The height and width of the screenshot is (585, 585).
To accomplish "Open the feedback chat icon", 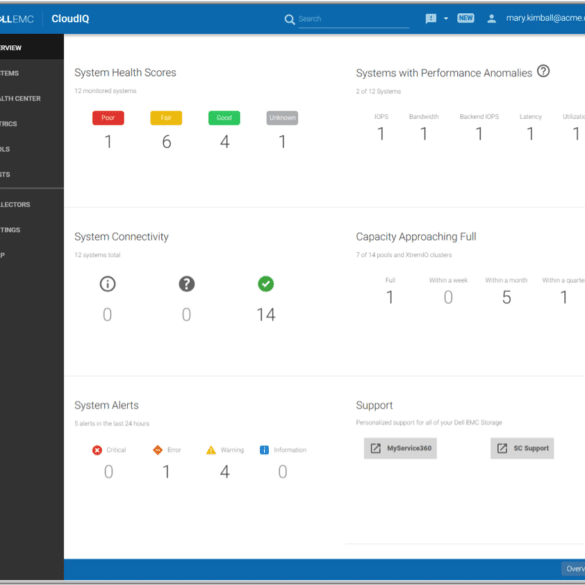I will (x=431, y=18).
